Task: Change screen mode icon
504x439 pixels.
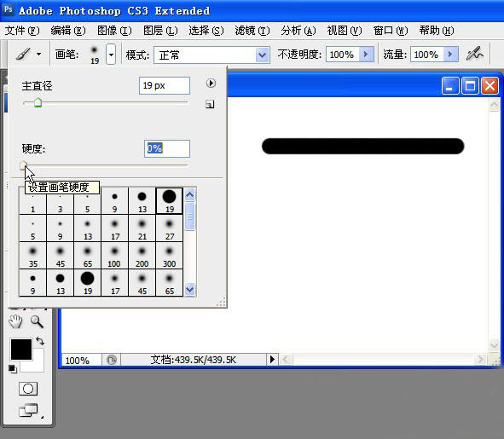Action: [x=28, y=410]
